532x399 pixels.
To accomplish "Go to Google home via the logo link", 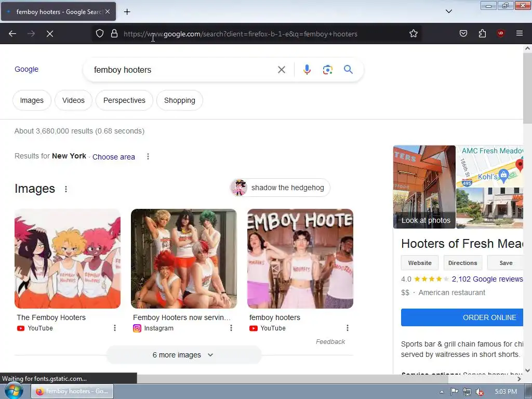I will click(26, 69).
